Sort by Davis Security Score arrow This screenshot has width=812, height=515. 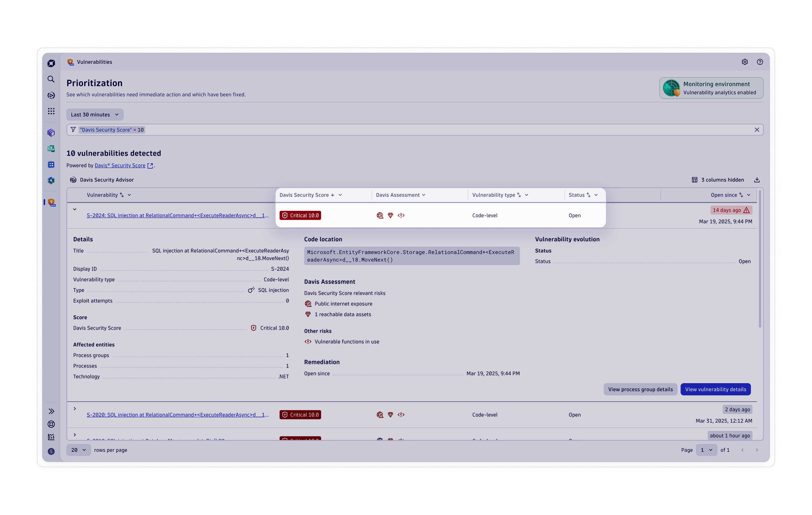[332, 195]
